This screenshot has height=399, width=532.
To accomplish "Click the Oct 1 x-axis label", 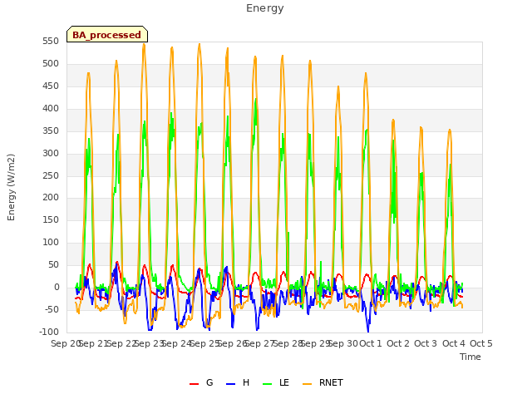I will click(371, 343).
